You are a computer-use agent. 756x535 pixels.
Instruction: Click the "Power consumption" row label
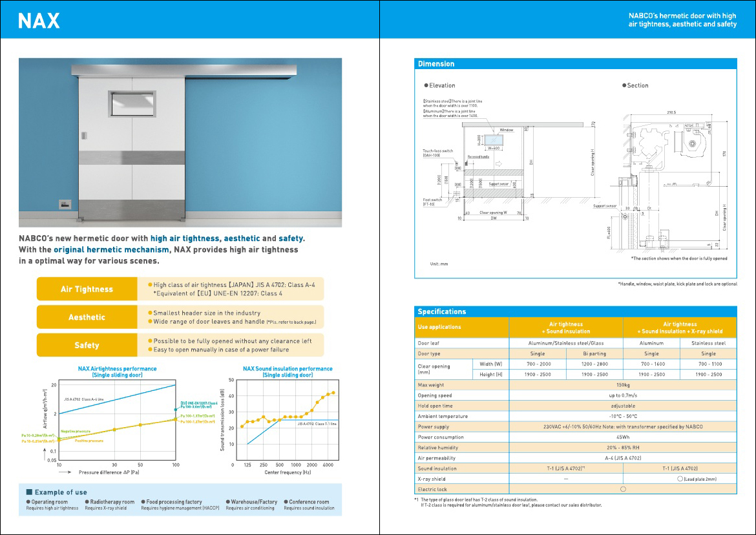(x=441, y=437)
